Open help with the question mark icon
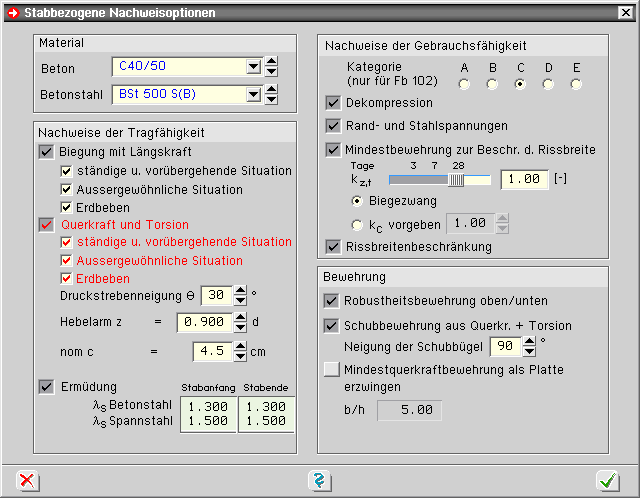 click(x=319, y=481)
